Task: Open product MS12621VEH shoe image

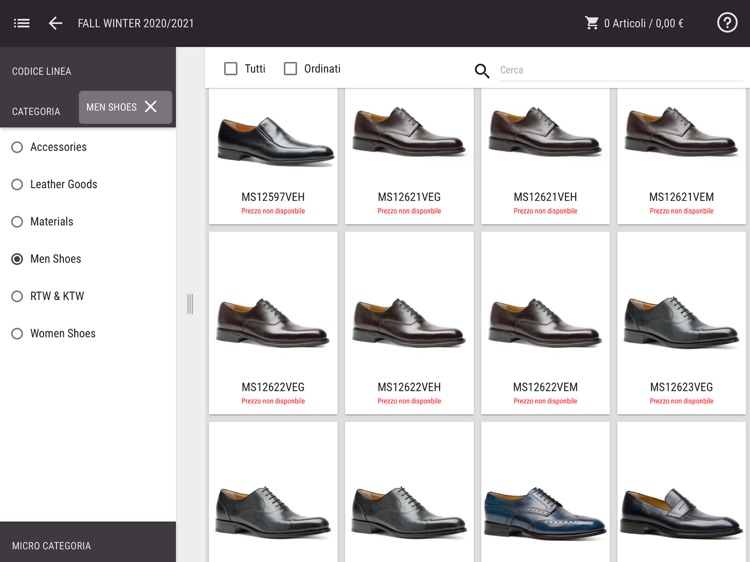Action: click(x=545, y=132)
